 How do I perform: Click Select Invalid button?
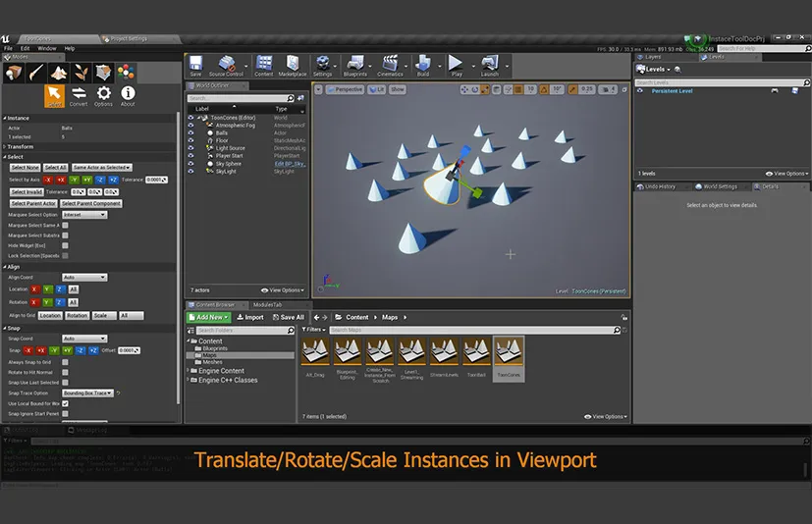[27, 191]
